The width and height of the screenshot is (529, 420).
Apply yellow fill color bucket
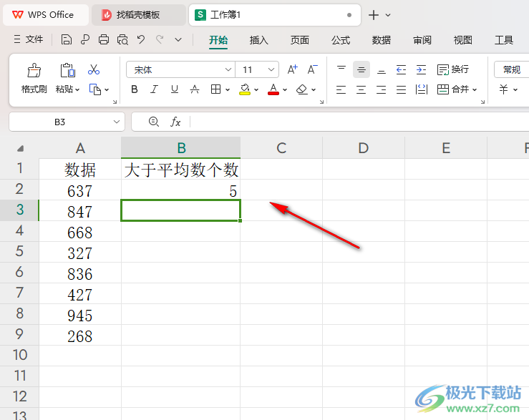pyautogui.click(x=245, y=89)
